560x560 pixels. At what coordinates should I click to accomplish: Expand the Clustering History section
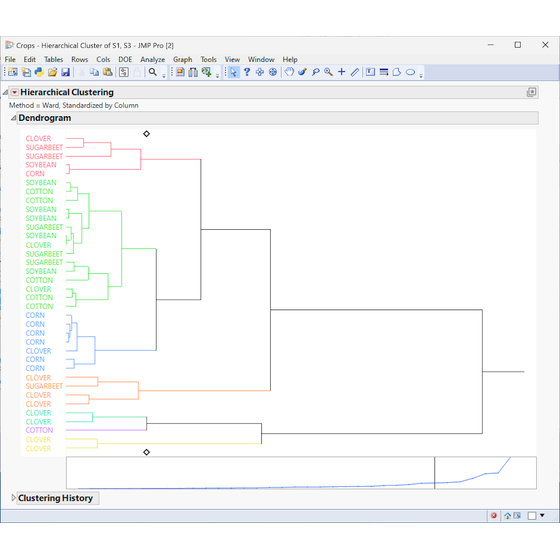[x=13, y=498]
